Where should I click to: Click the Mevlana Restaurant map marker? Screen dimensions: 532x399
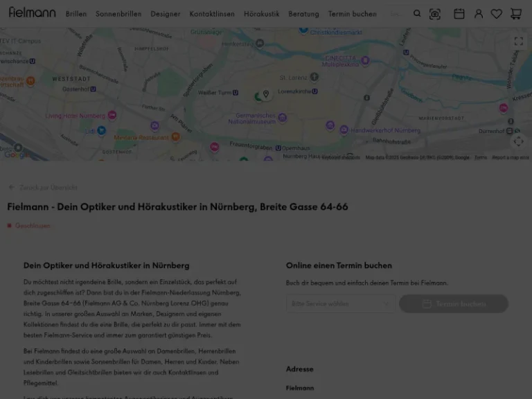[x=175, y=136]
